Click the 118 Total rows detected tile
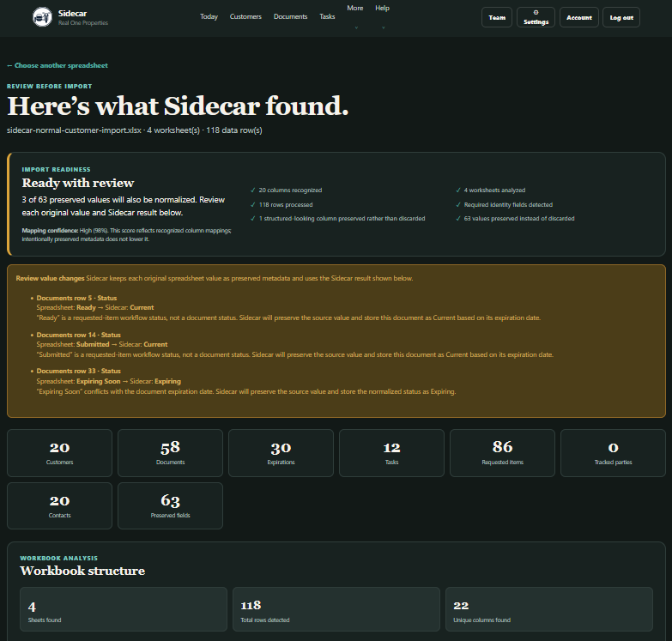This screenshot has height=641, width=672. (x=336, y=609)
